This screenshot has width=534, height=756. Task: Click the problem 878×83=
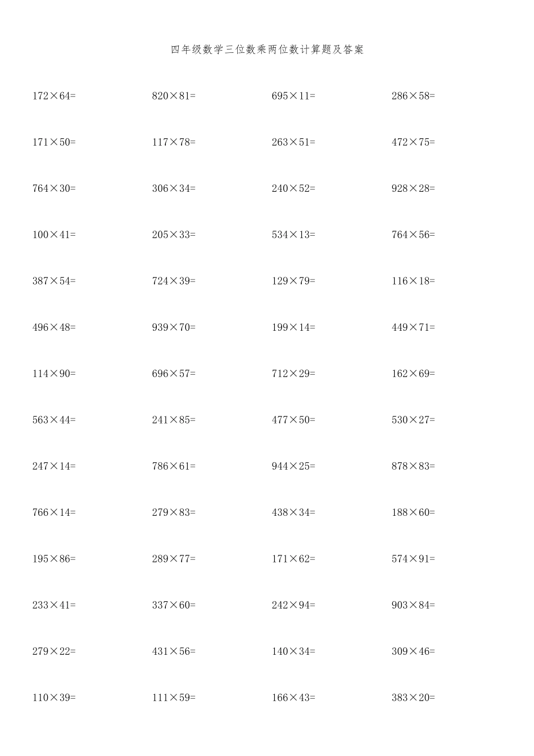pos(413,466)
